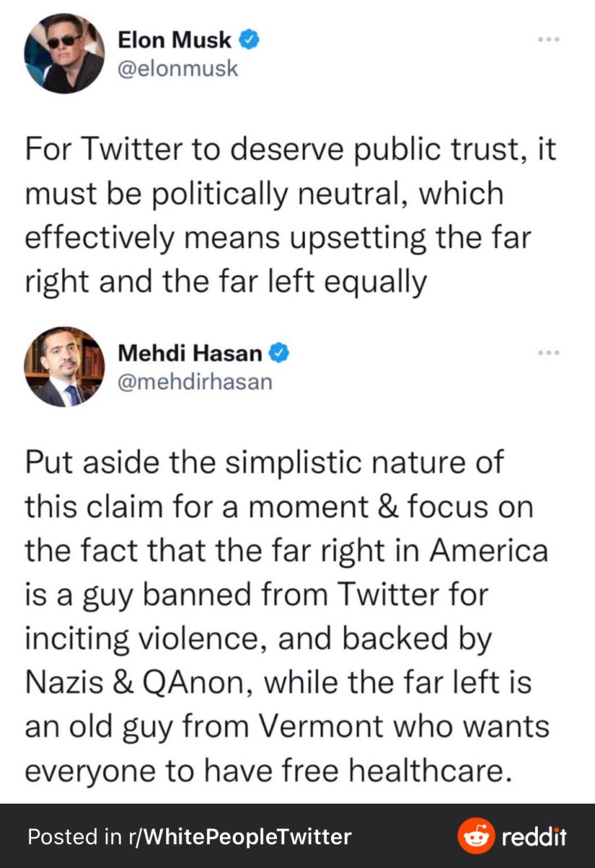Image resolution: width=595 pixels, height=868 pixels.
Task: Click the Mehdi Hasan display name
Action: coord(191,354)
